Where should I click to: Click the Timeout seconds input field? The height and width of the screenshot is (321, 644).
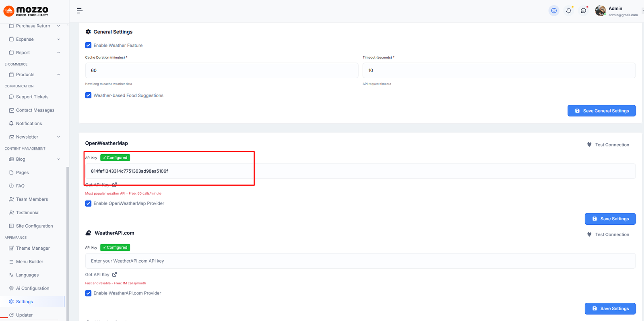(x=499, y=70)
